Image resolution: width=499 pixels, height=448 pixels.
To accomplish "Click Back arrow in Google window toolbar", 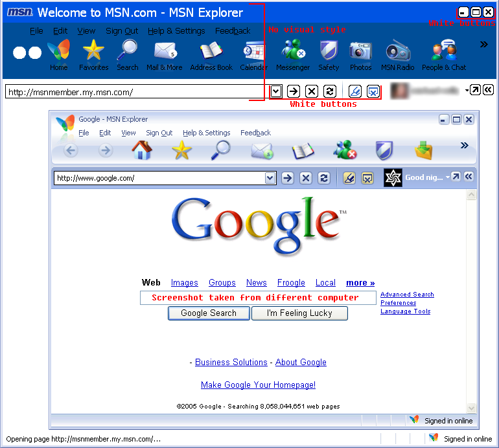I will [x=71, y=150].
